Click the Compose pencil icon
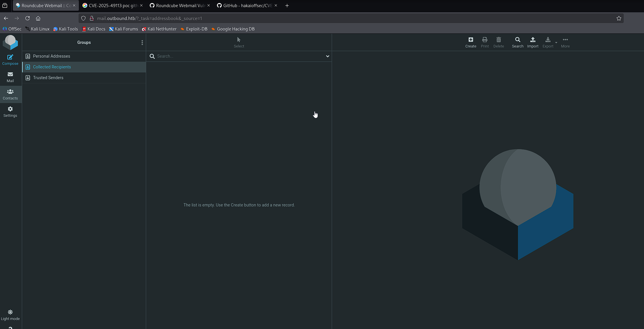 pyautogui.click(x=10, y=57)
